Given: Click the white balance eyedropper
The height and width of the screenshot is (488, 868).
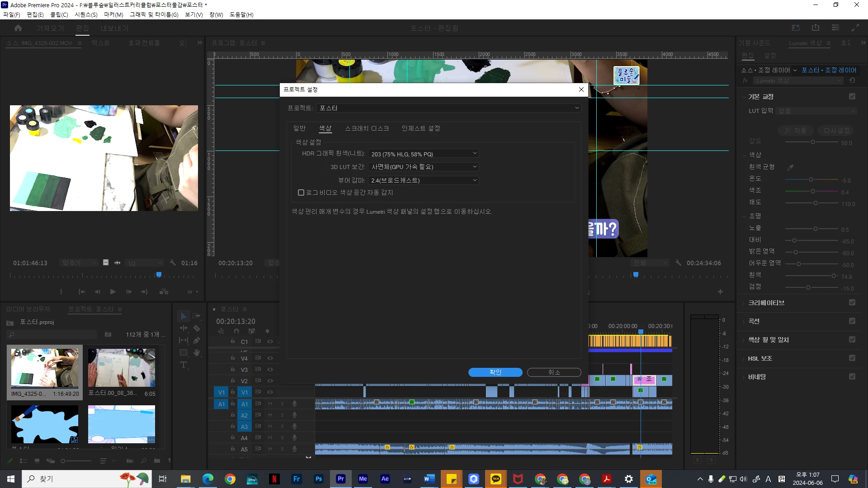Looking at the screenshot, I should (x=790, y=167).
